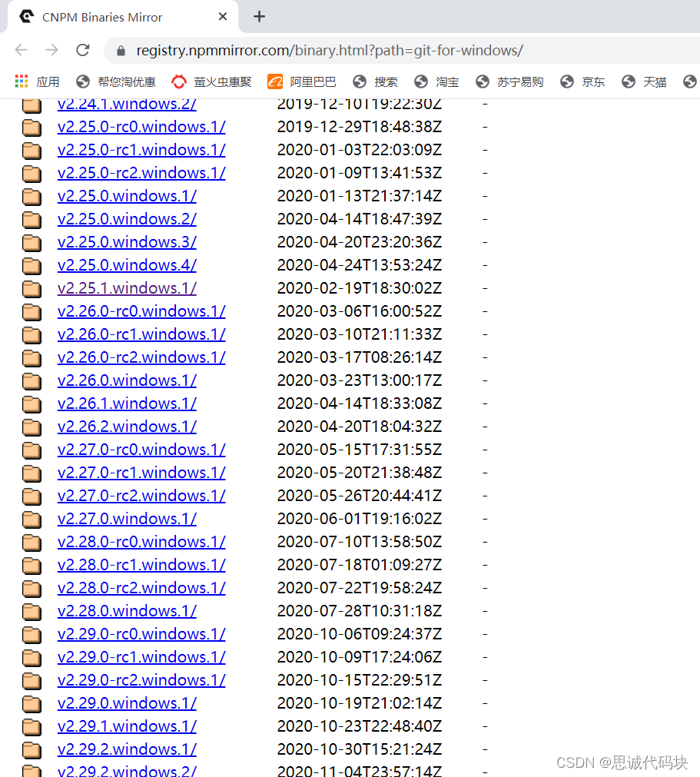Viewport: 700px width, 777px height.
Task: Open v2.29.0-rc0.windows.1/ folder link
Action: [141, 634]
